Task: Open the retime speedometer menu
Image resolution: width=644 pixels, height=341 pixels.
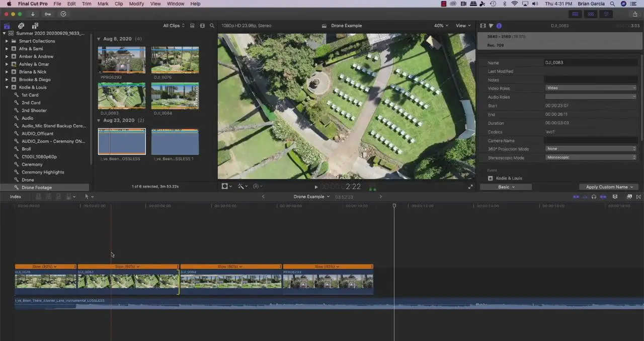Action: 258,187
